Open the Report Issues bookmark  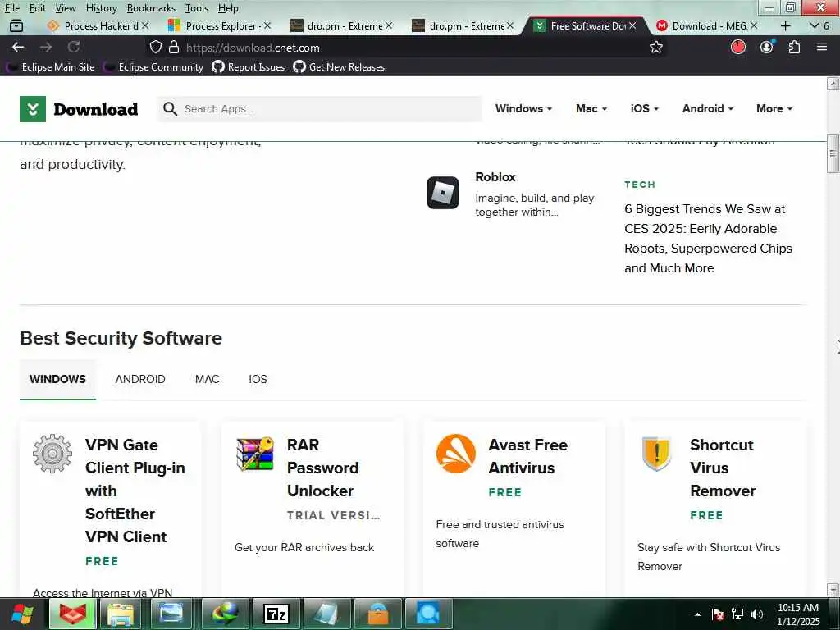coord(249,67)
